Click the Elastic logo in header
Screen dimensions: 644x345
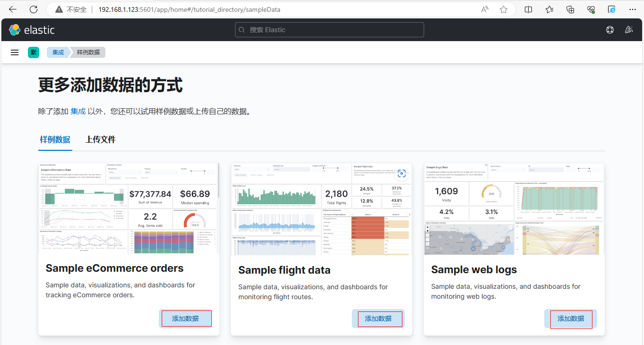point(32,30)
